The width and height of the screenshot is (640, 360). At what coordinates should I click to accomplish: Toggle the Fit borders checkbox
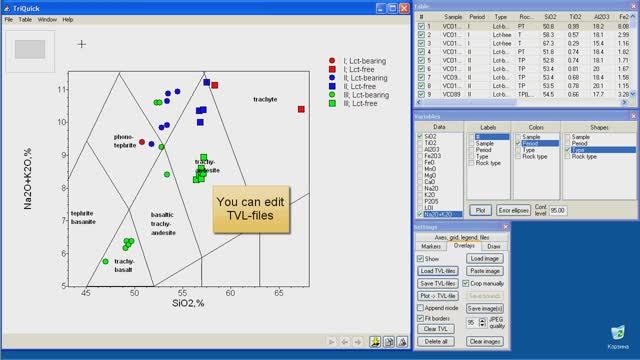click(420, 318)
